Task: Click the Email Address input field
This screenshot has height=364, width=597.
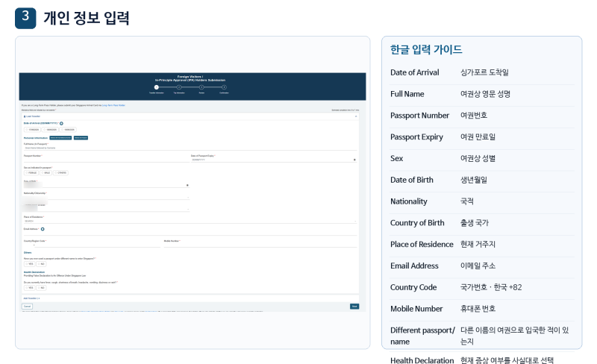Action: point(190,233)
